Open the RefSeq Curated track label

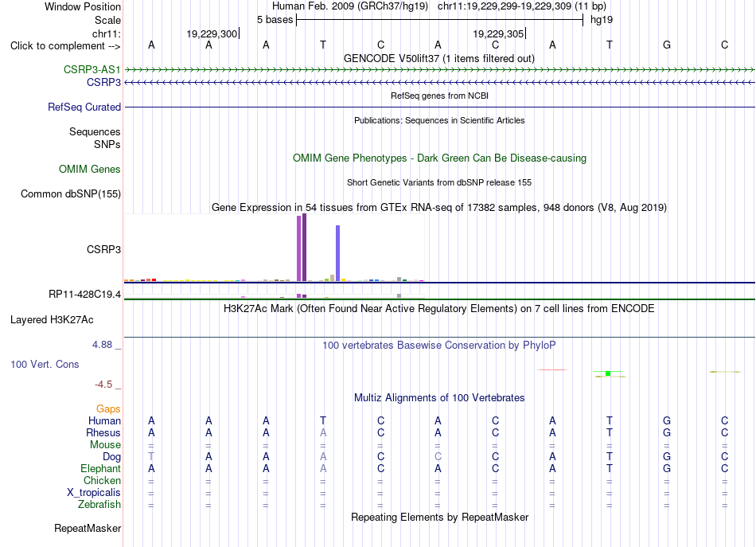pyautogui.click(x=84, y=107)
